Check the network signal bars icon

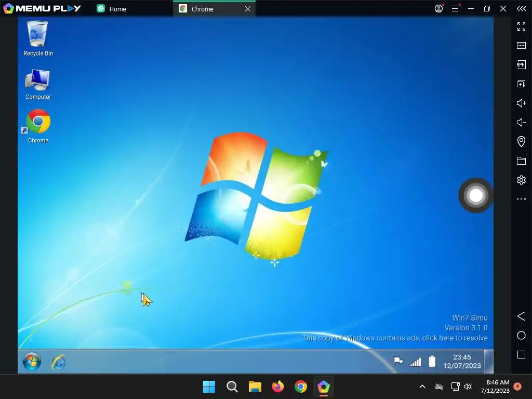(x=416, y=362)
